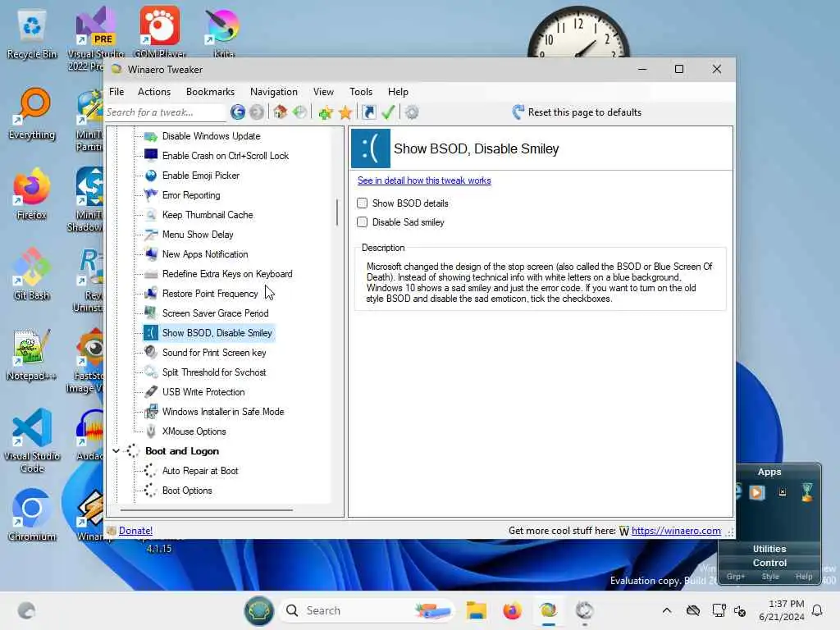Open 'See in detail how this tweak works' link
The image size is (840, 630).
(424, 180)
